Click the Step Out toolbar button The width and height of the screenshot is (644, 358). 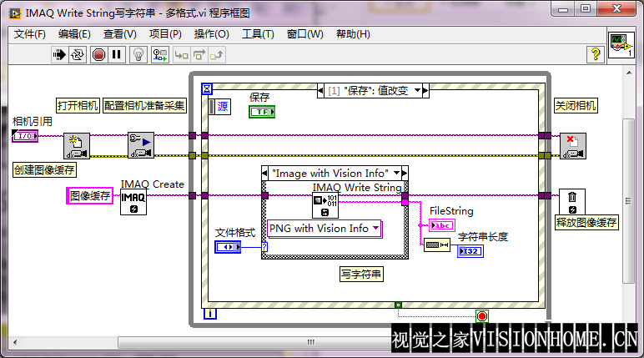point(217,55)
